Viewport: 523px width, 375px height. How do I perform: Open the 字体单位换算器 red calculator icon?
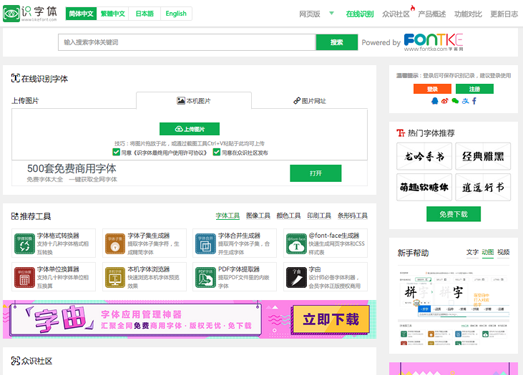click(x=24, y=277)
